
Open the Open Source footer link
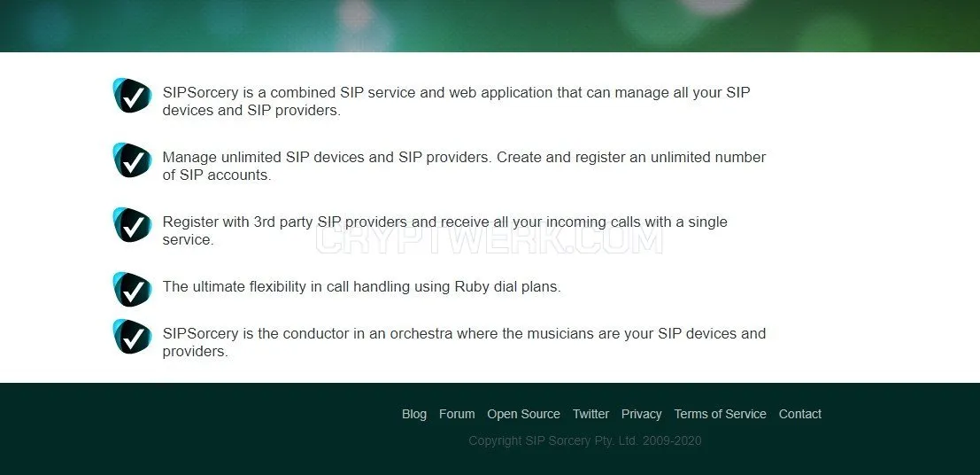pyautogui.click(x=524, y=414)
